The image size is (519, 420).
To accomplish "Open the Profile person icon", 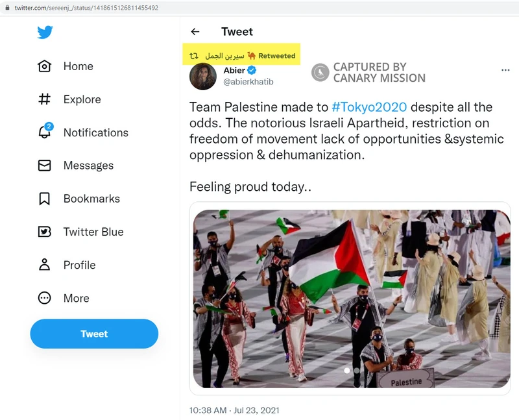I will click(x=44, y=265).
